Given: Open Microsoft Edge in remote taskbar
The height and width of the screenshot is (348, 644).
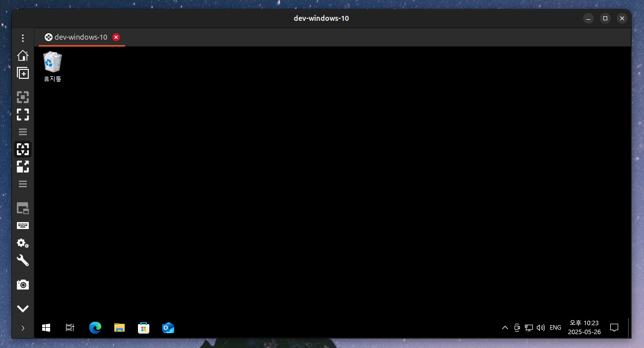Looking at the screenshot, I should [95, 328].
